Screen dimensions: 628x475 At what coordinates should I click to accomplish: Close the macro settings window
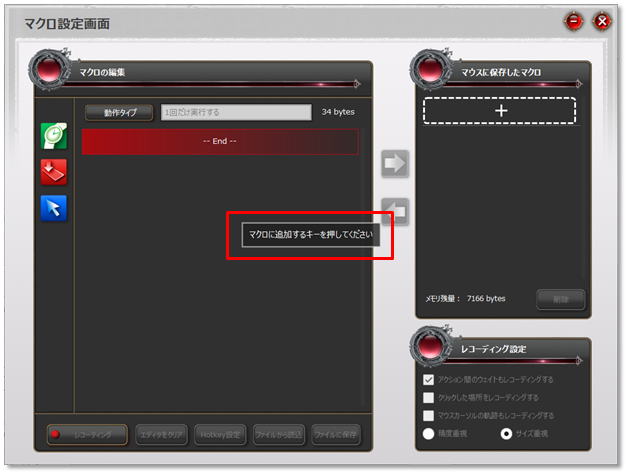tap(601, 21)
